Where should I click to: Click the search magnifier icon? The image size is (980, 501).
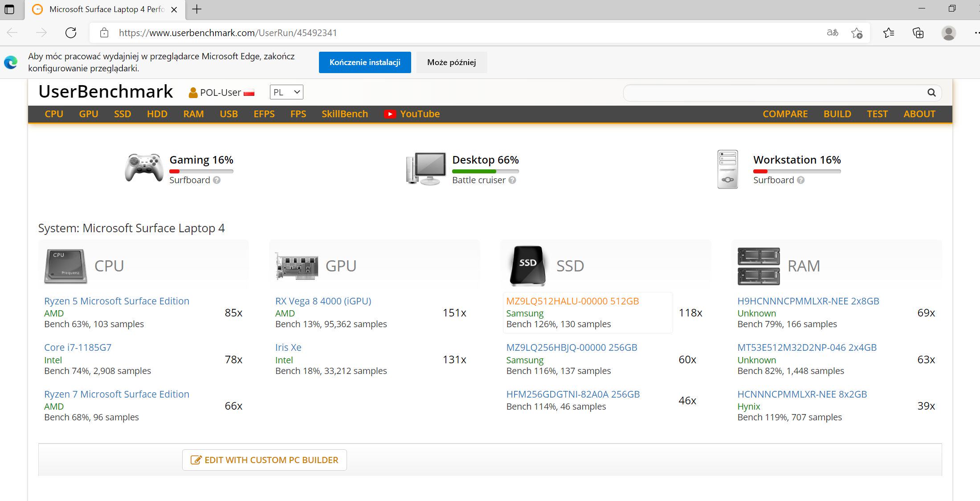point(931,93)
